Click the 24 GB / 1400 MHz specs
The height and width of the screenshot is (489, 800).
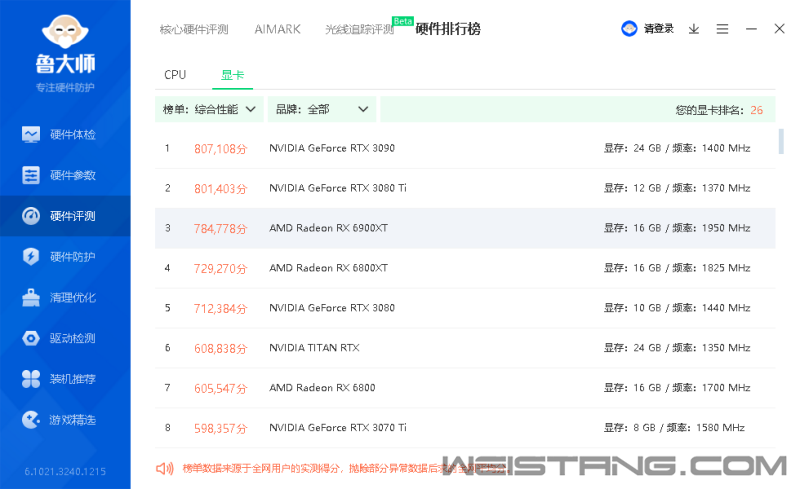tap(677, 148)
